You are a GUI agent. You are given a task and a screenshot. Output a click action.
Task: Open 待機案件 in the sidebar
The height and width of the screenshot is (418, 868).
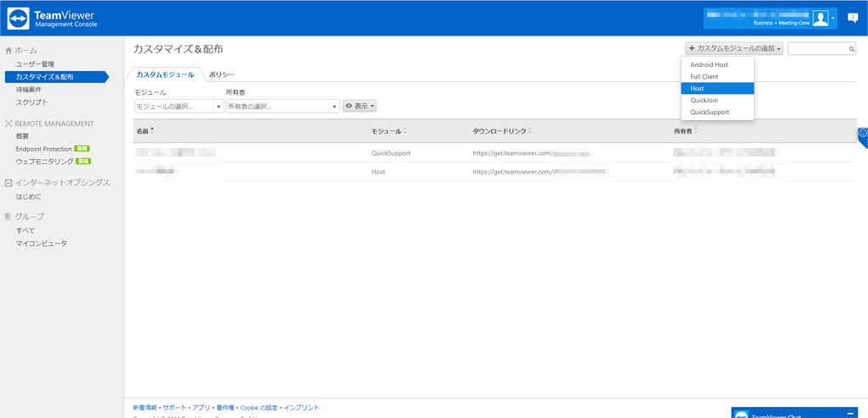pos(28,89)
